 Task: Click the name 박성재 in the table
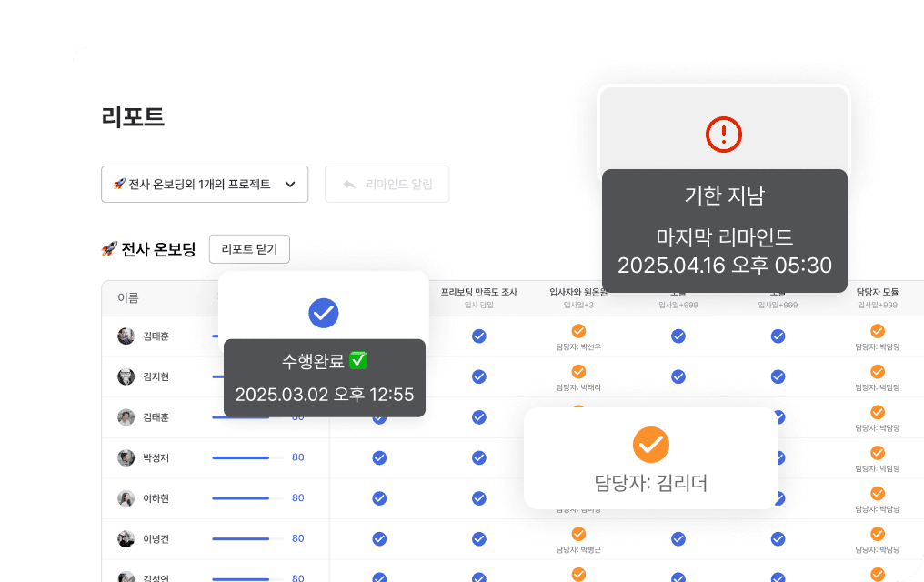tap(156, 457)
